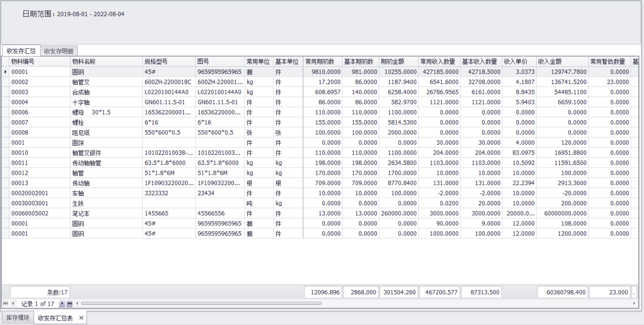Jump to the last record in navigator
The height and width of the screenshot is (325, 644).
tap(70, 303)
